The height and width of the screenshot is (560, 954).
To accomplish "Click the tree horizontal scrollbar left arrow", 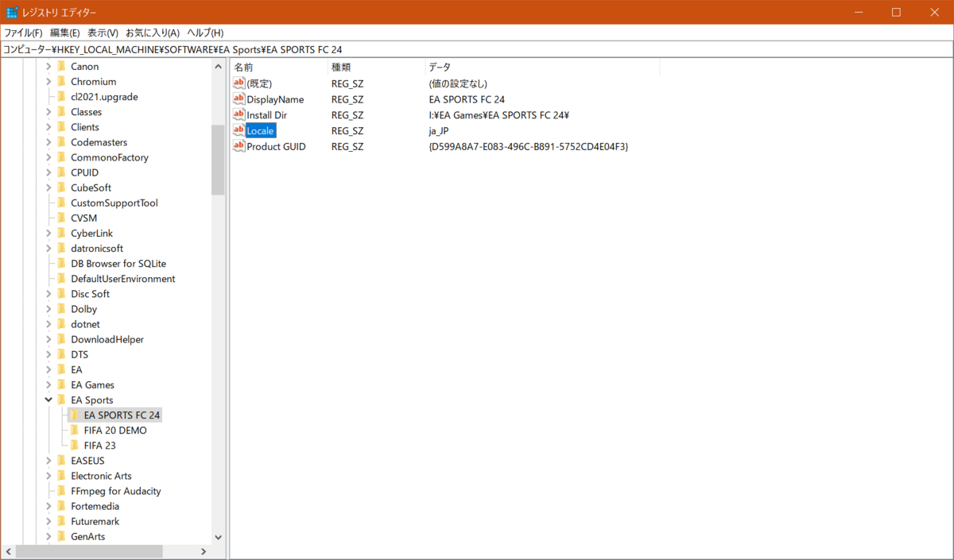I will (x=9, y=551).
